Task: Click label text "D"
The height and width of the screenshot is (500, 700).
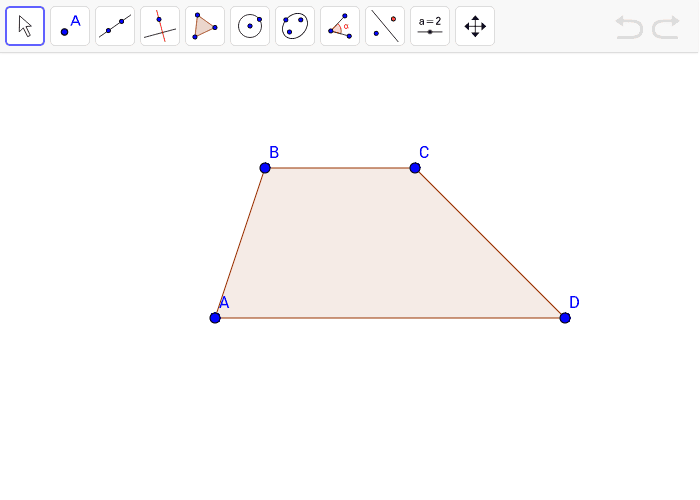Action: [x=575, y=302]
